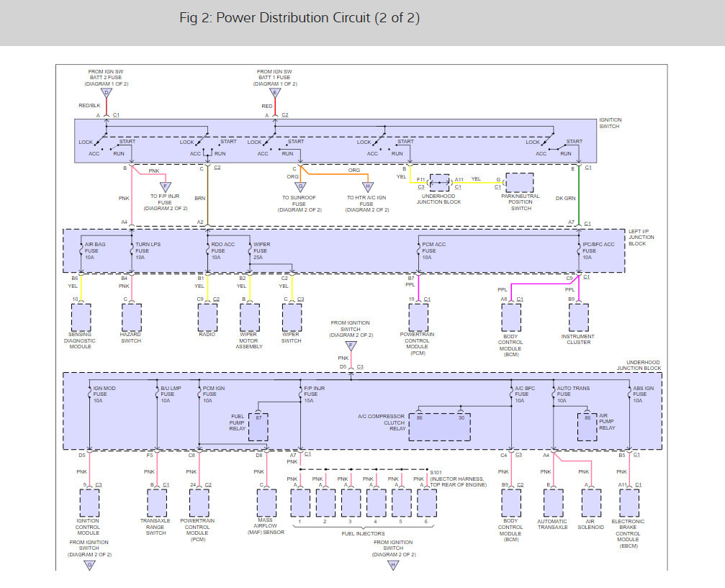Select the PCM box at pin 19 C1
Viewport: 725px width, 588px height.
[418, 317]
